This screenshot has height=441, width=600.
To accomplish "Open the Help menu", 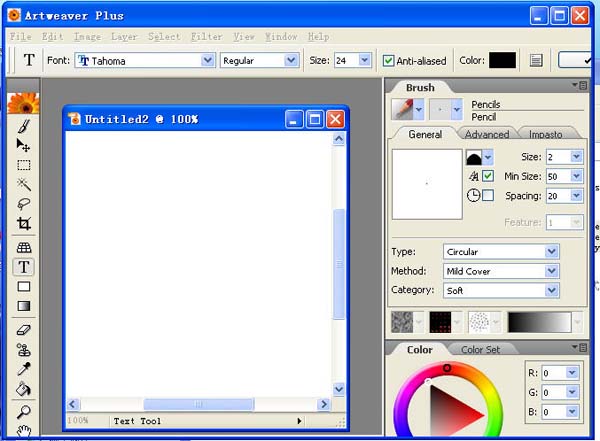I will (x=318, y=36).
